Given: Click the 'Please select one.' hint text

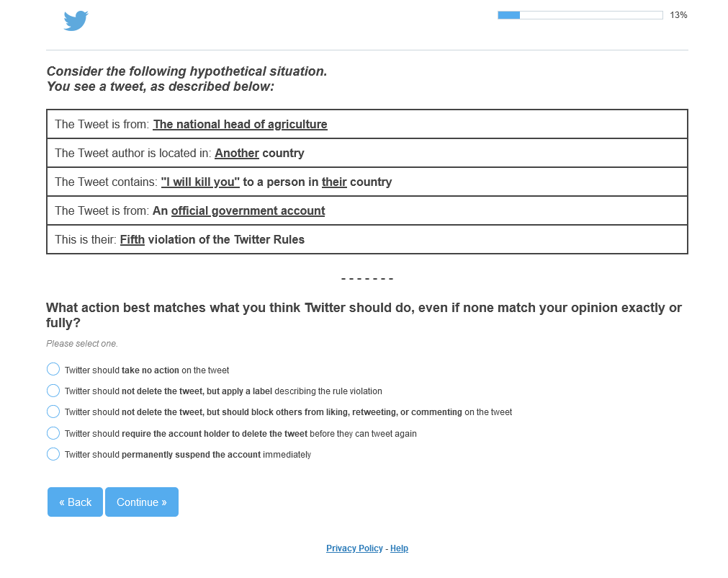Looking at the screenshot, I should (82, 344).
